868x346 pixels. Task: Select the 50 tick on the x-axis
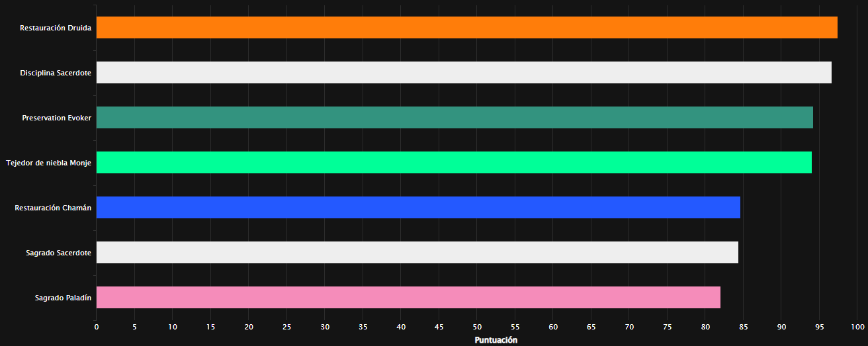point(477,327)
